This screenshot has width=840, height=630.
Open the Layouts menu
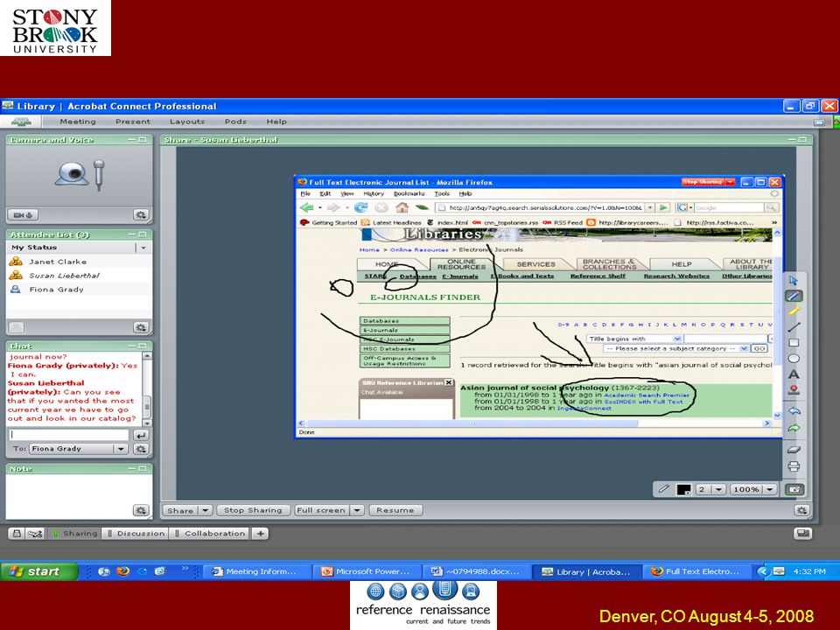coord(187,122)
